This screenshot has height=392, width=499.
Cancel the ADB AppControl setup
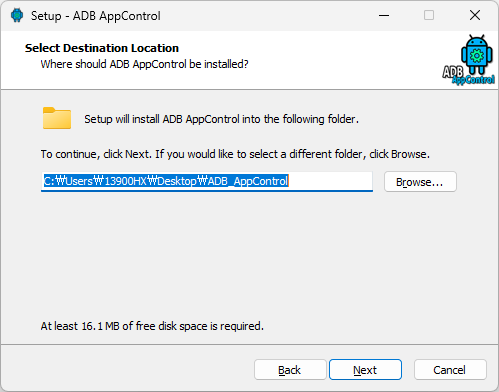450,370
